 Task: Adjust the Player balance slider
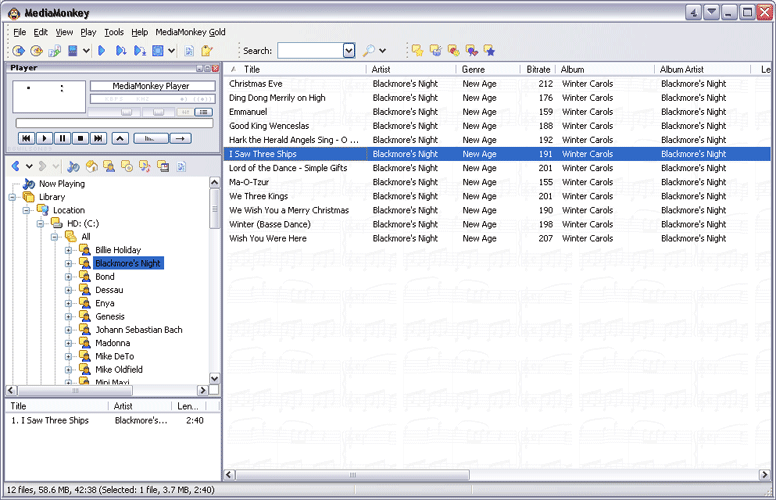(158, 112)
